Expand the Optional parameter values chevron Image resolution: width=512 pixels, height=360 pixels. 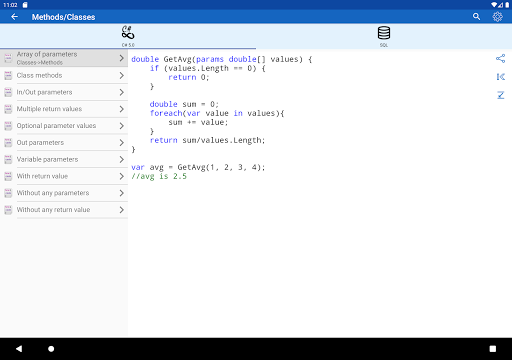(x=122, y=126)
